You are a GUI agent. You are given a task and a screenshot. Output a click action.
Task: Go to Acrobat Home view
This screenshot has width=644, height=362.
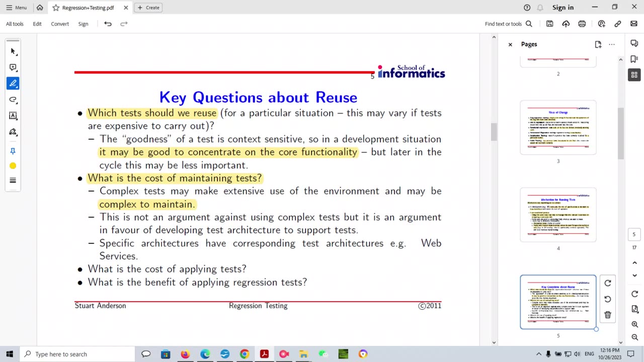click(40, 8)
